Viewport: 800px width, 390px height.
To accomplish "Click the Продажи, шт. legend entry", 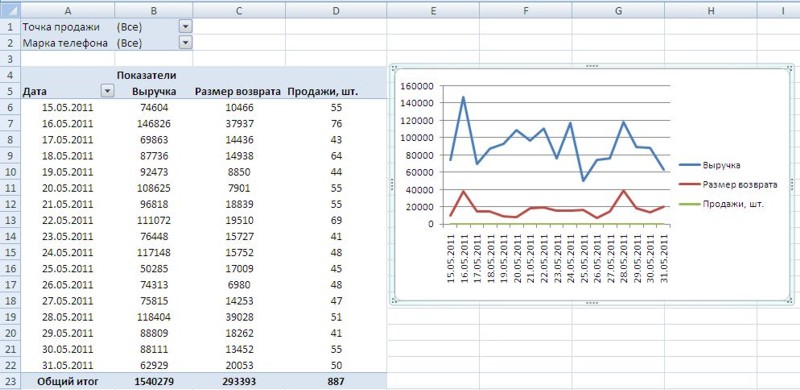I will pos(721,204).
